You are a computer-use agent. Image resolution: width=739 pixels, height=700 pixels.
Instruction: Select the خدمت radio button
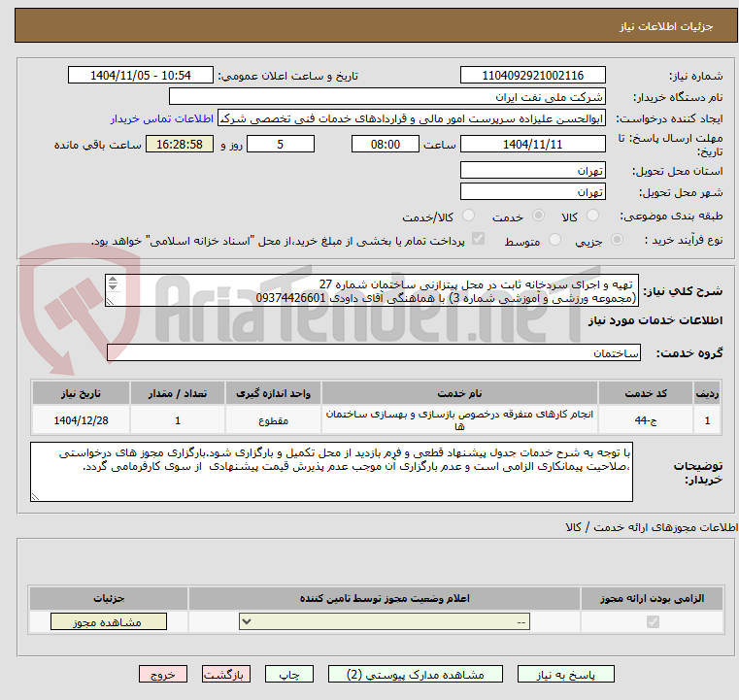tap(538, 216)
